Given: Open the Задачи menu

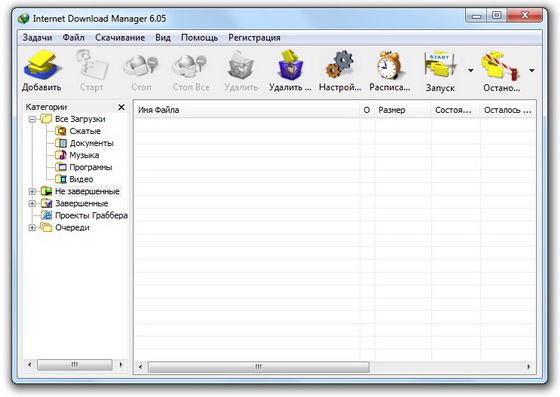Looking at the screenshot, I should click(x=37, y=37).
